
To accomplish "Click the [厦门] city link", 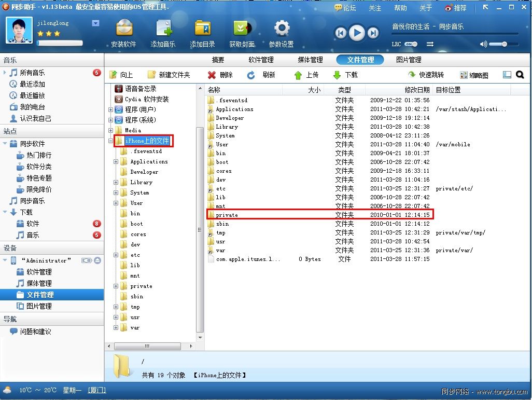I will (x=97, y=390).
